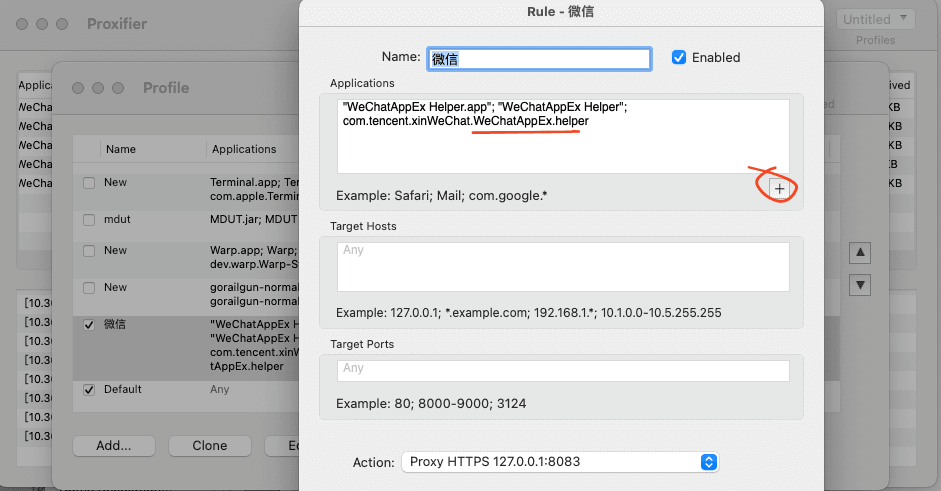Click the Proxifier window title
Viewport: 941px width, 491px height.
click(x=117, y=23)
